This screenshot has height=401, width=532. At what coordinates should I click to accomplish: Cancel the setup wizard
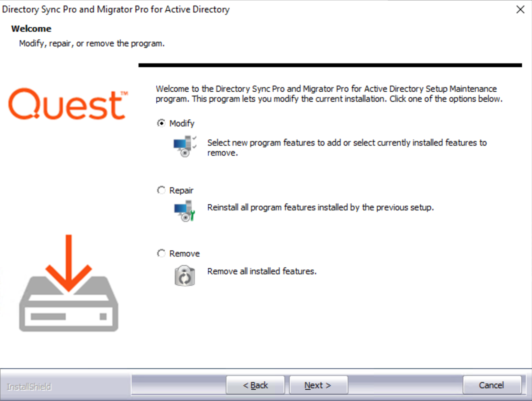pos(492,385)
